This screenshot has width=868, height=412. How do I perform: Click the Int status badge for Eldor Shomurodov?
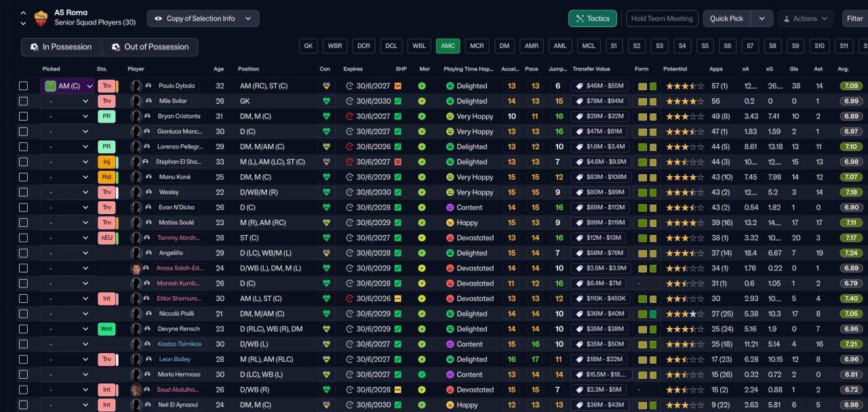point(106,298)
